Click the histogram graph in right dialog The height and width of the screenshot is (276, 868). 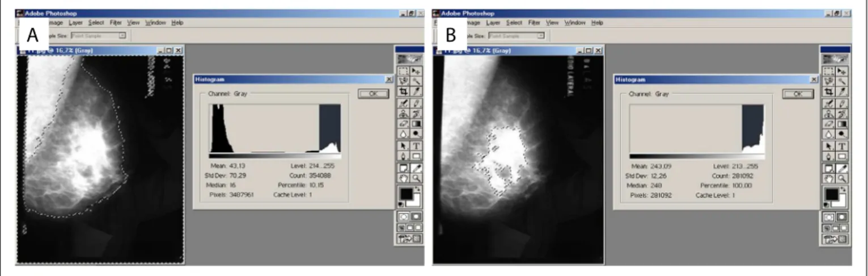click(x=697, y=128)
